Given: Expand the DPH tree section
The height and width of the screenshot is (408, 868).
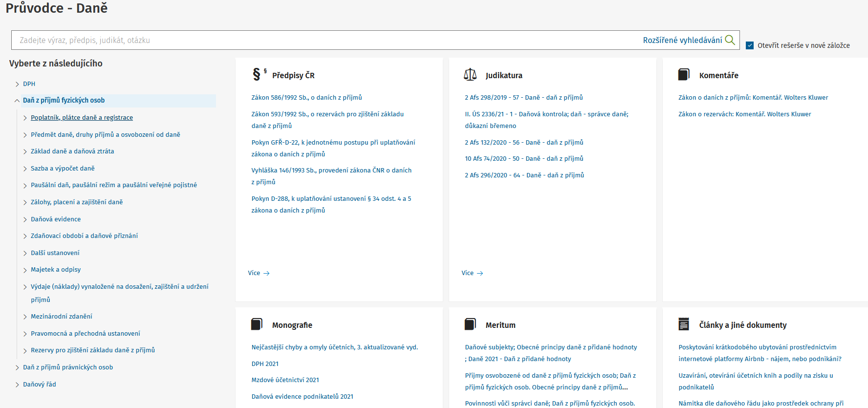Looking at the screenshot, I should coord(17,84).
